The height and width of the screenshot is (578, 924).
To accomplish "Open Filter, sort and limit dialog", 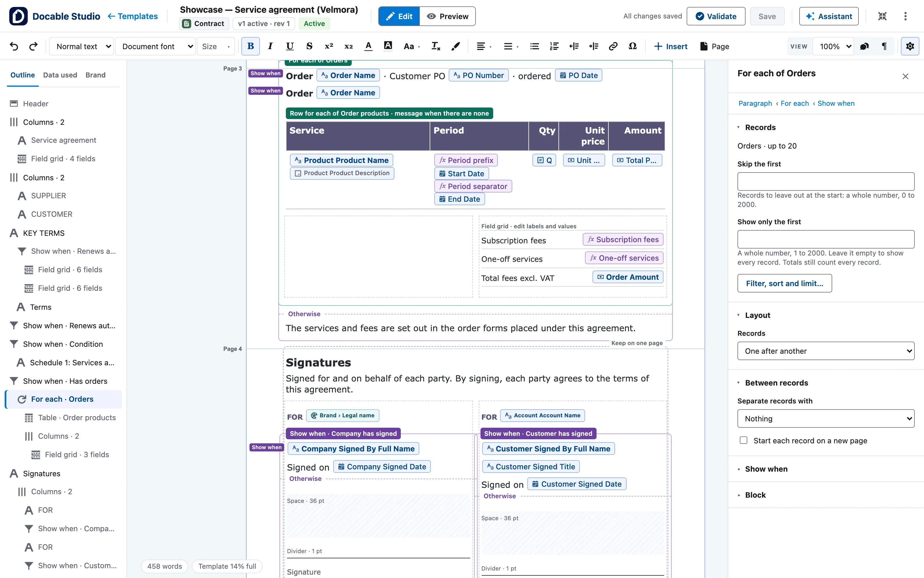I will tap(784, 283).
